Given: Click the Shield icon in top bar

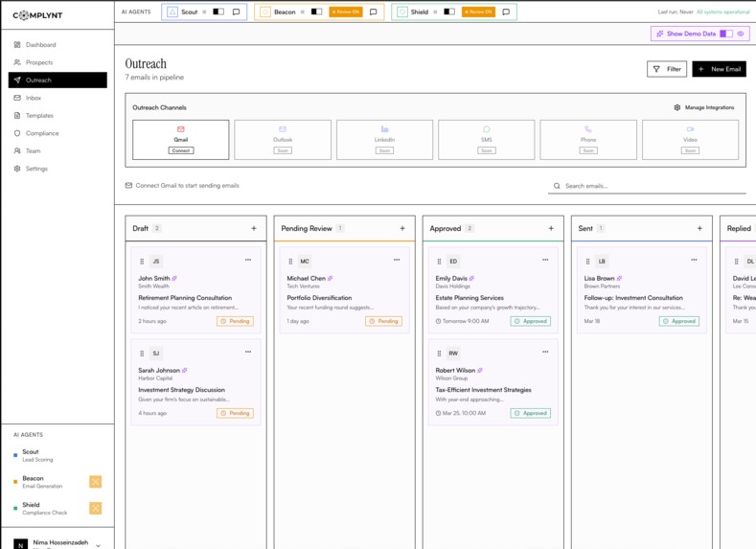Looking at the screenshot, I should click(402, 12).
